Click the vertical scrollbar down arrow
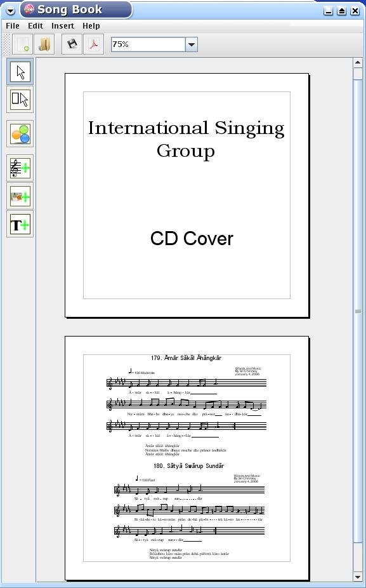 click(357, 577)
